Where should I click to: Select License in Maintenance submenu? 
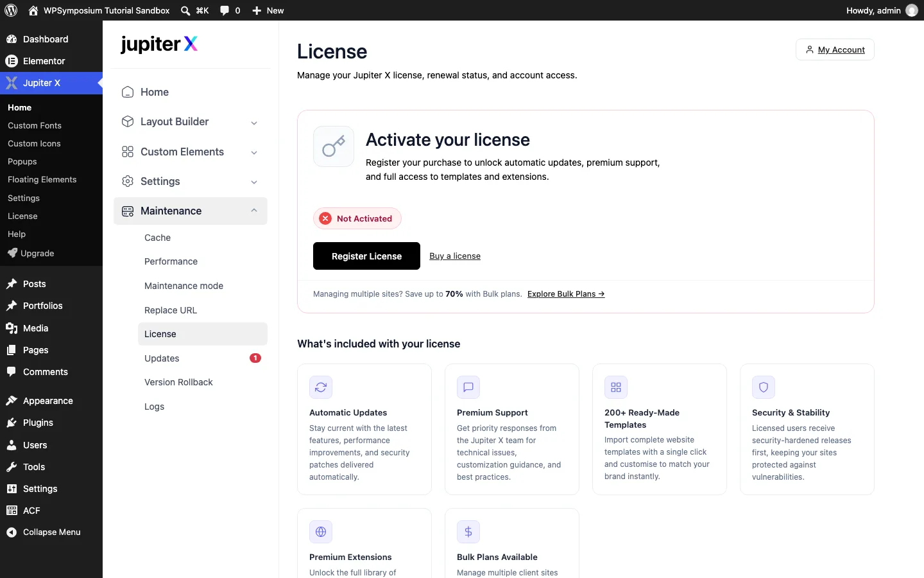(203, 334)
